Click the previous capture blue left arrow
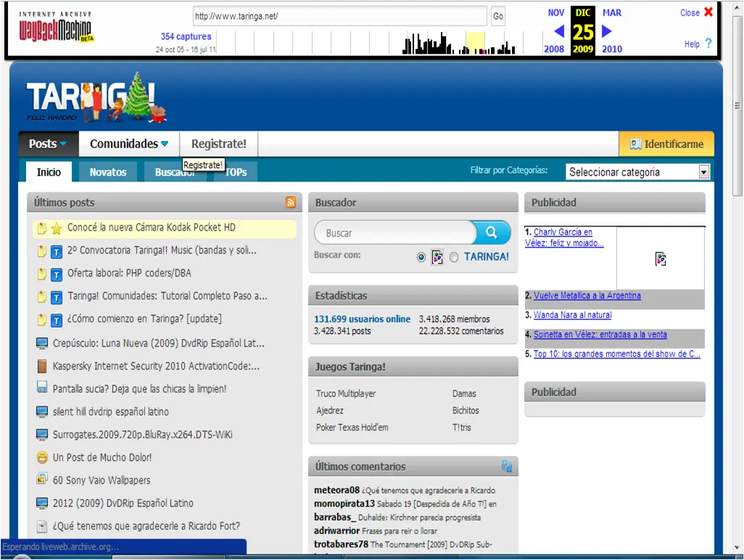Image resolution: width=744 pixels, height=560 pixels. coord(559,31)
